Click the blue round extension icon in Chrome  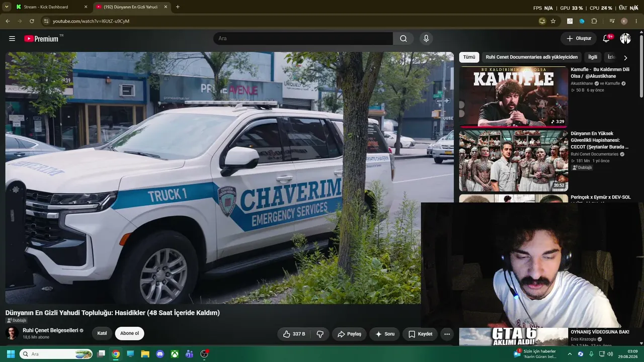[x=582, y=21]
